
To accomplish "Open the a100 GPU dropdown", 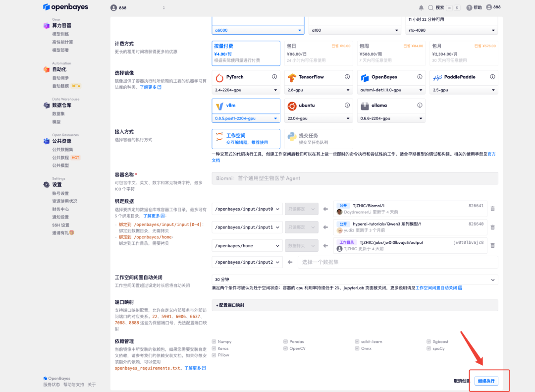I will 355,30.
